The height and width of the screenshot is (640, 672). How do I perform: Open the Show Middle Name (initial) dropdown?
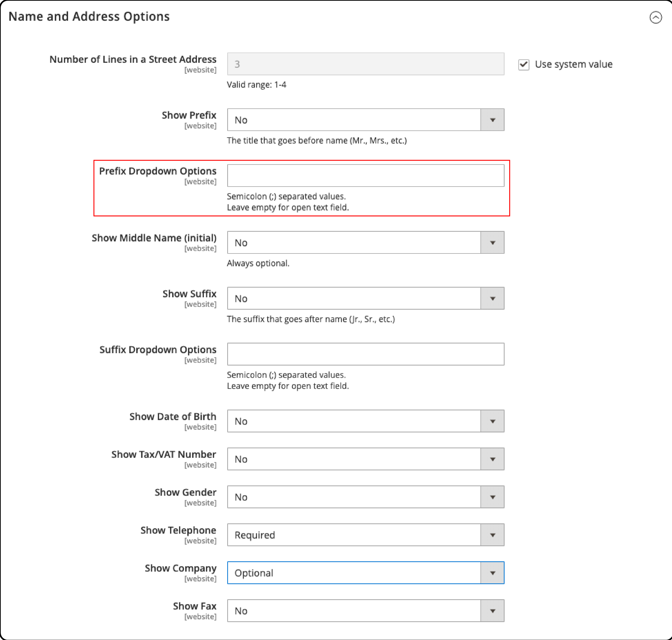pos(366,243)
